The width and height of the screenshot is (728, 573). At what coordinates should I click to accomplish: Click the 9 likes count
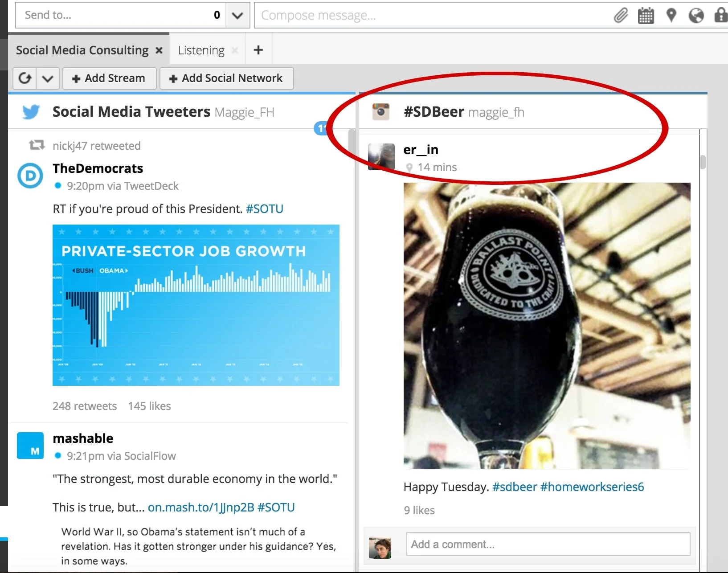[x=419, y=510]
